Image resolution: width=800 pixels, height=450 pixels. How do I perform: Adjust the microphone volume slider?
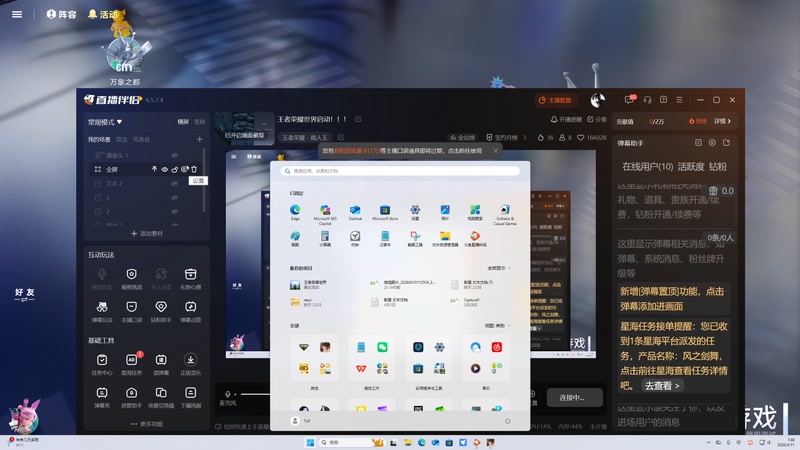pyautogui.click(x=255, y=394)
